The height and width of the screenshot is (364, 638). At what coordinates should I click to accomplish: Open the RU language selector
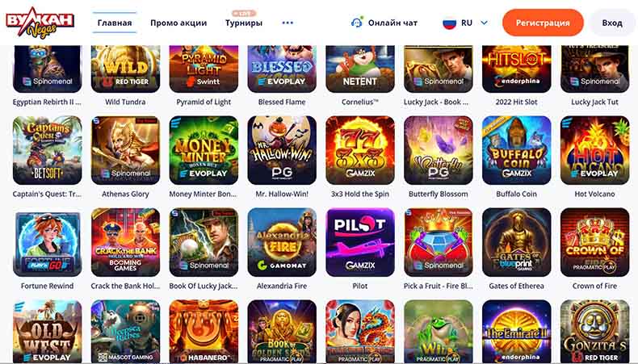click(x=465, y=23)
